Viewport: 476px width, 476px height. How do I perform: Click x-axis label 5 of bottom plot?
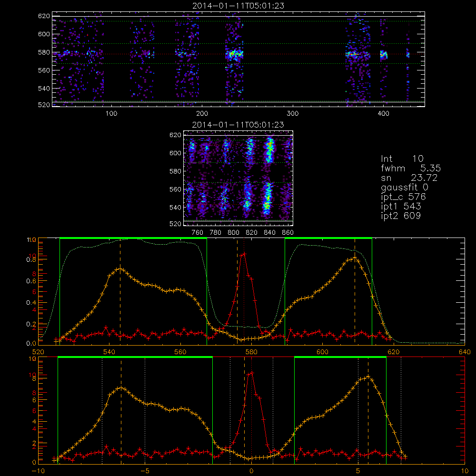[358, 471]
